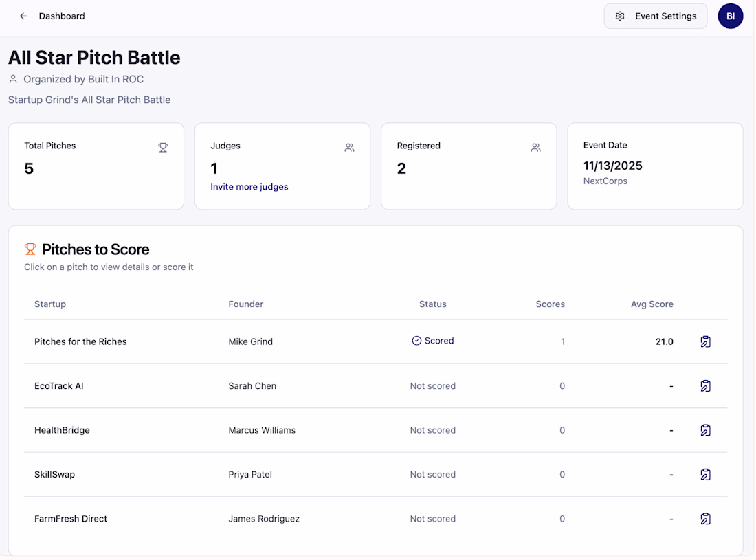Open the BI user avatar menu
This screenshot has height=560, width=756.
(730, 16)
